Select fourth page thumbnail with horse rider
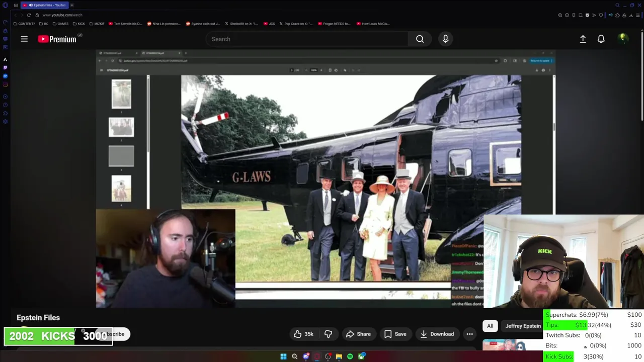 coord(121,189)
